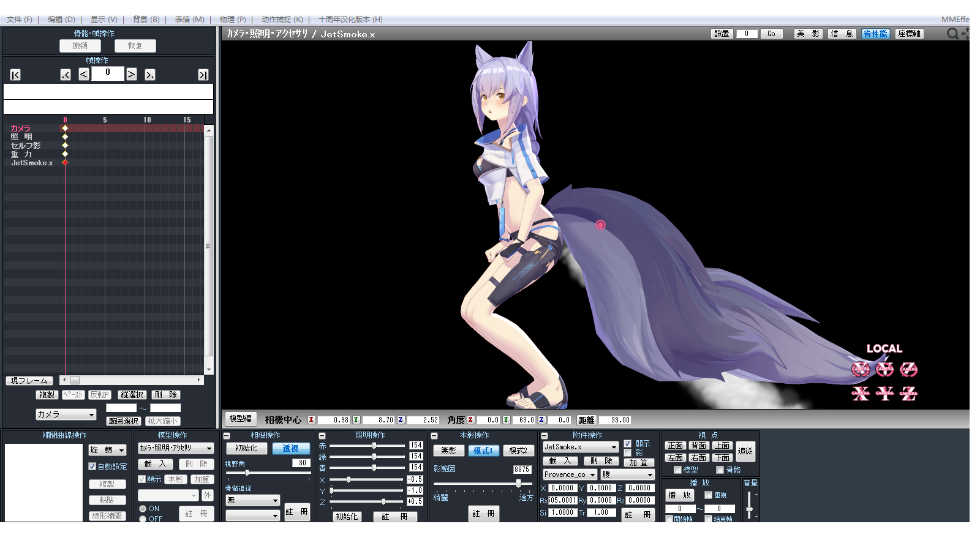The height and width of the screenshot is (551, 980).
Task: Step forward one frame with > button
Action: pos(131,75)
